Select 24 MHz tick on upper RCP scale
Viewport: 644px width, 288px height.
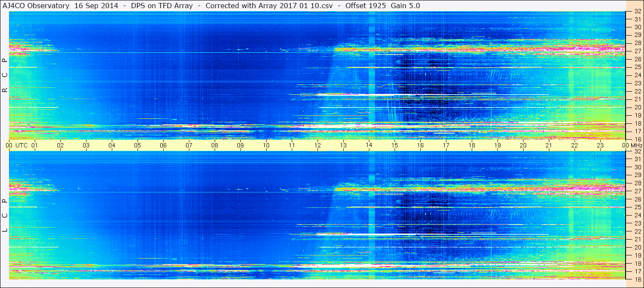pyautogui.click(x=638, y=75)
